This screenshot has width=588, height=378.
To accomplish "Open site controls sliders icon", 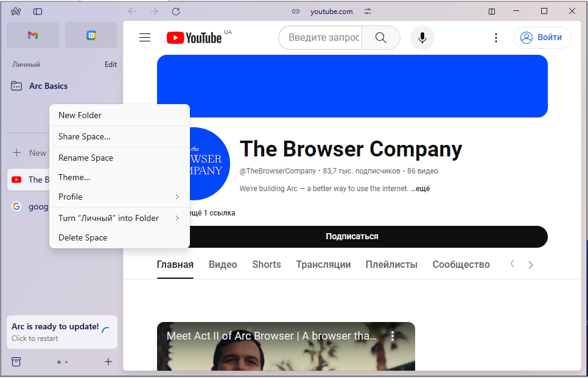I will point(368,11).
